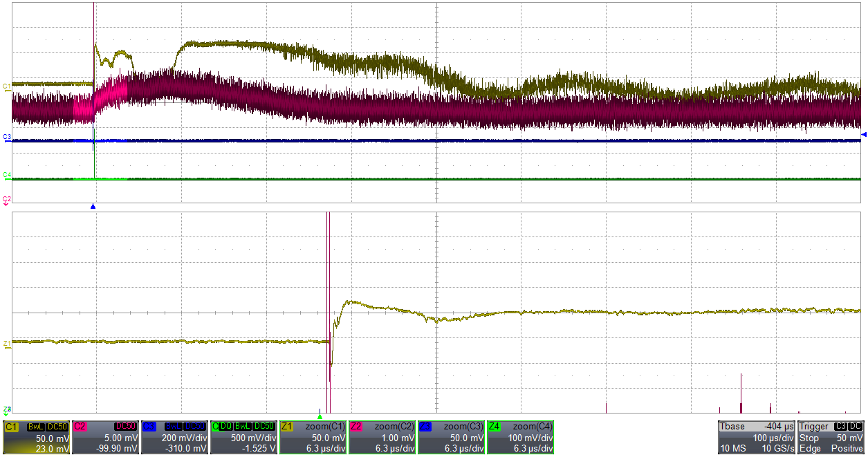Screen dimensions: 868x455
Task: Click the C3 source badge in the Trigger box
Action: (x=840, y=427)
